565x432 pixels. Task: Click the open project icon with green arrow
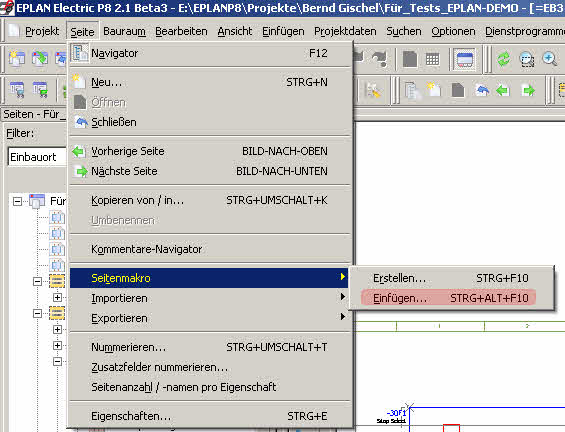click(40, 58)
